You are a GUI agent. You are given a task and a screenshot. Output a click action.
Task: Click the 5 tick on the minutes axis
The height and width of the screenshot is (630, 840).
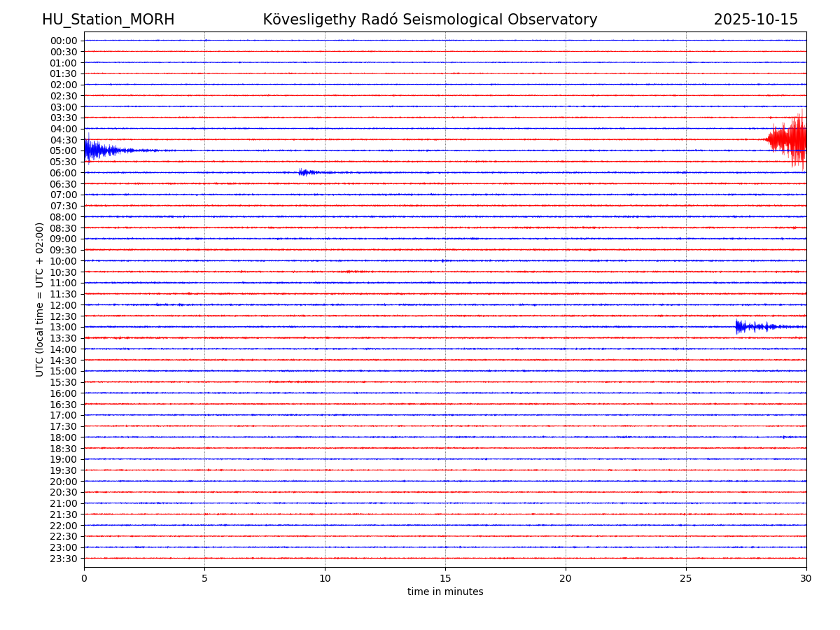tap(204, 578)
